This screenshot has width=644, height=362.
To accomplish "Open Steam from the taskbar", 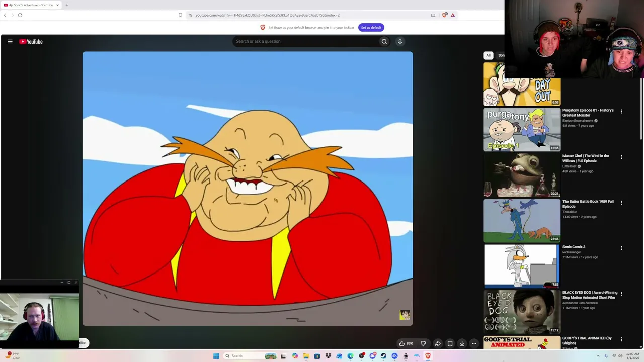I will point(383,356).
